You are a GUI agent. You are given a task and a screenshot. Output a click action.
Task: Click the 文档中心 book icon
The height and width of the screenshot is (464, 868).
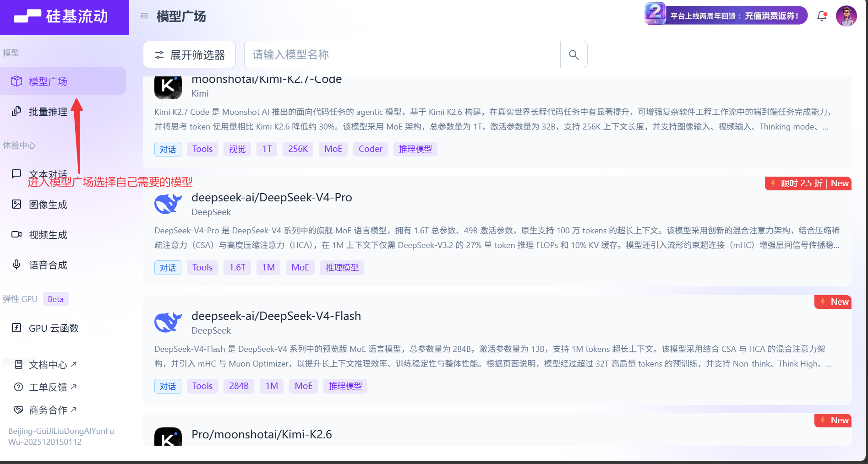(19, 365)
